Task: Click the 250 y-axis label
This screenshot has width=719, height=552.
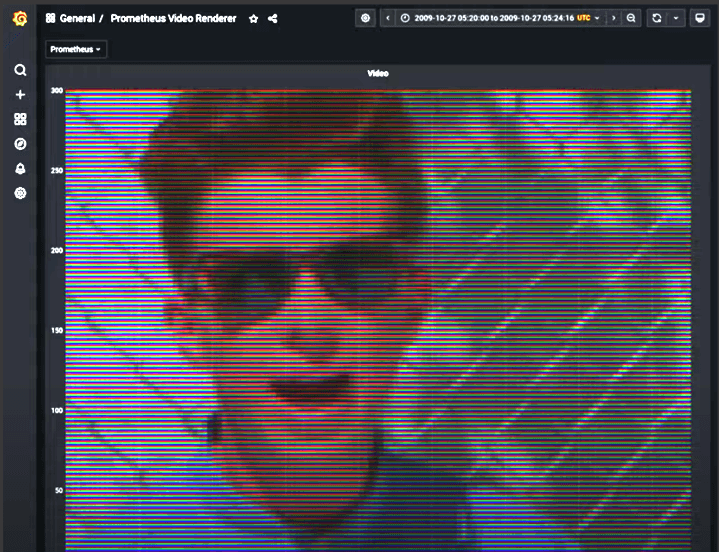Action: click(57, 171)
